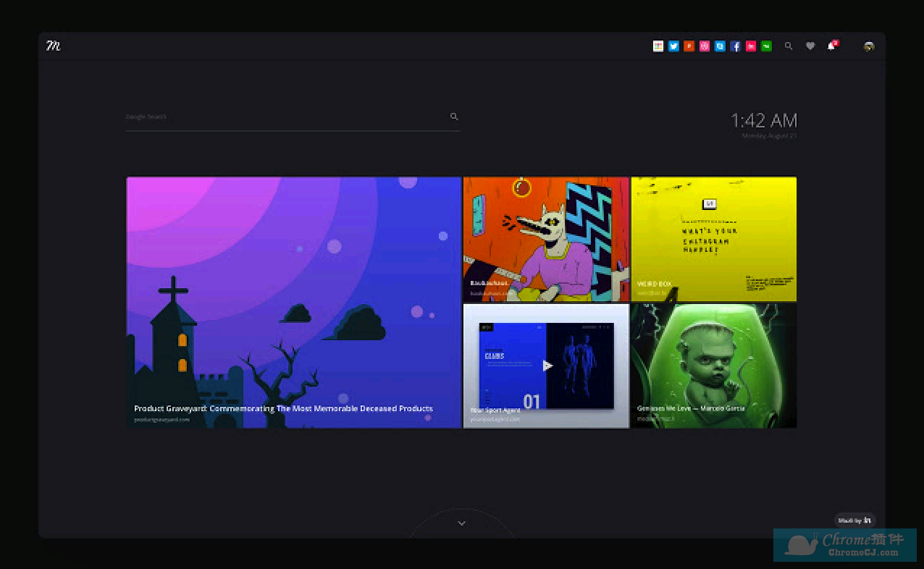Open the Twitter shortcut icon
This screenshot has height=569, width=924.
tap(673, 46)
